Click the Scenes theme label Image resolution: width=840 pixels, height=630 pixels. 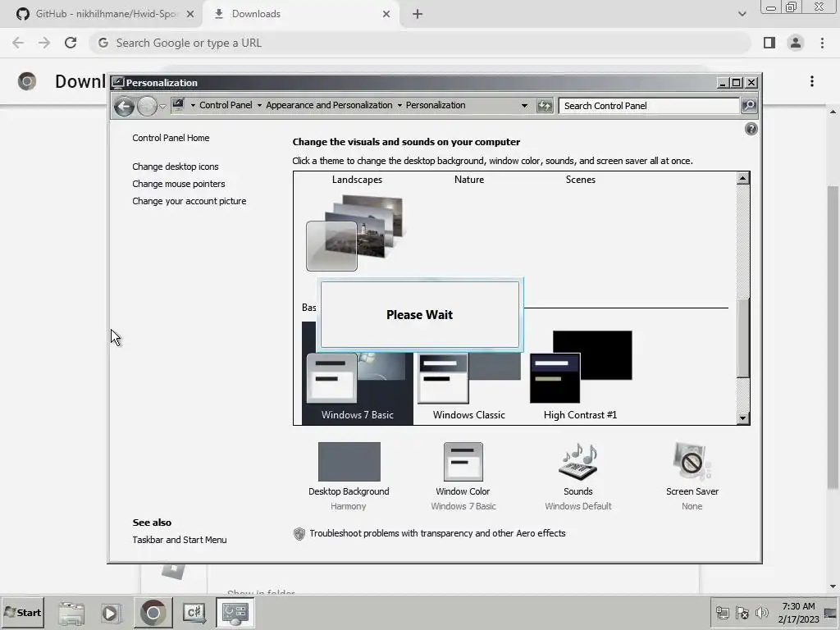580,180
